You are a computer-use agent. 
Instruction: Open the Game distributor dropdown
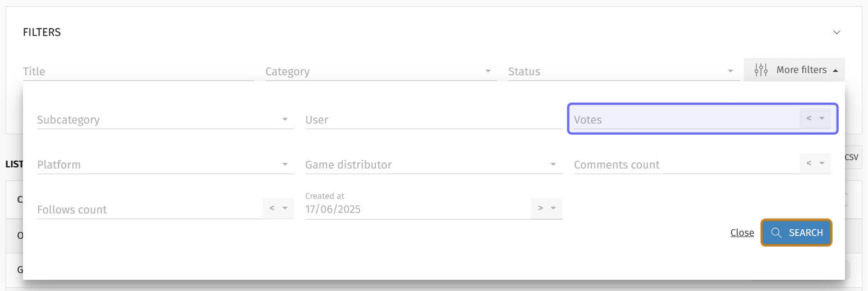(434, 165)
